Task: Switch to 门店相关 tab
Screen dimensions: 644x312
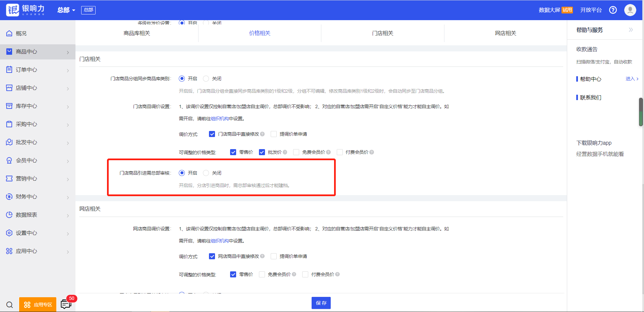Action: click(383, 33)
